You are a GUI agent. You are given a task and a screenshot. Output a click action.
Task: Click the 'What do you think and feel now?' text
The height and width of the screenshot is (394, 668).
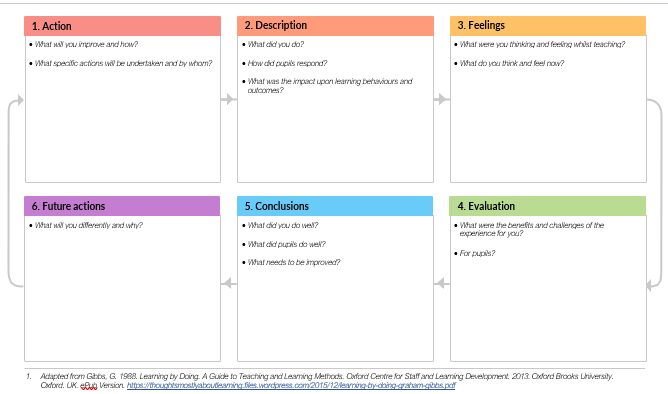click(x=512, y=63)
